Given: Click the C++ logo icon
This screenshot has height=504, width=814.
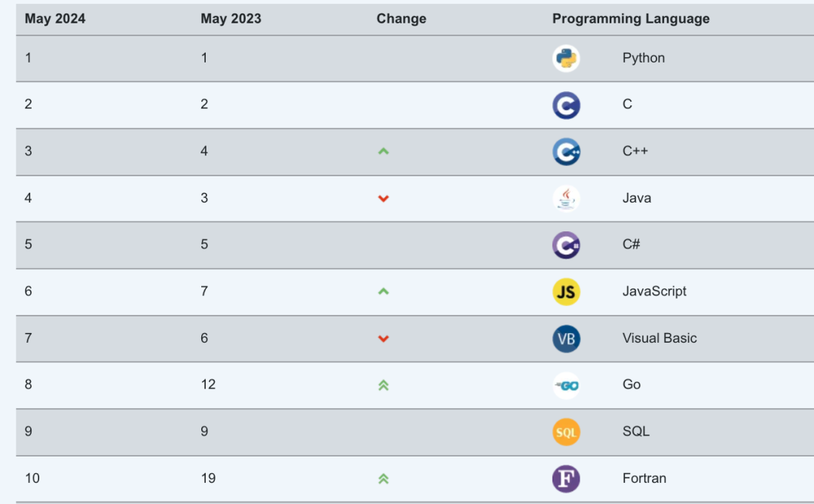Looking at the screenshot, I should click(x=566, y=152).
